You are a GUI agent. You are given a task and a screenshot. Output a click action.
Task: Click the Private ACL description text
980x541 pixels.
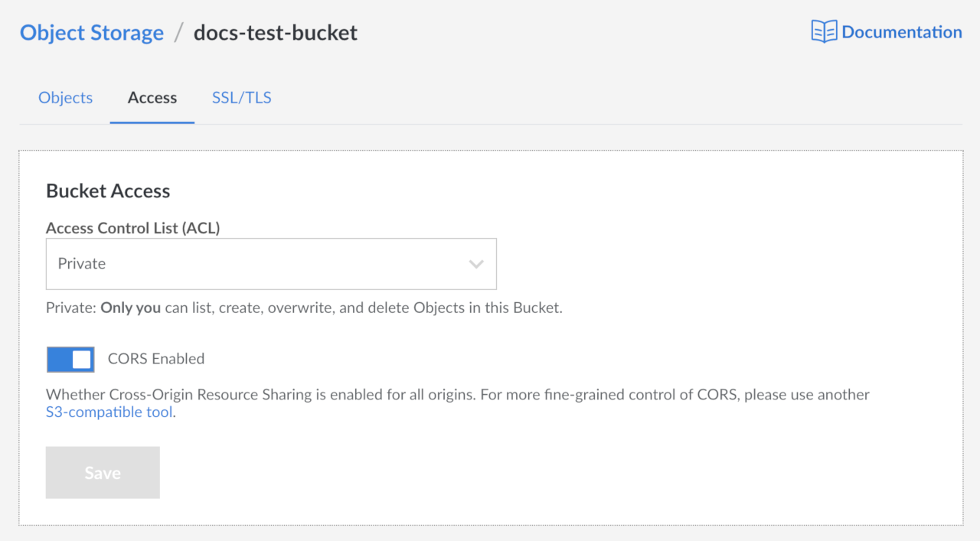(x=304, y=307)
